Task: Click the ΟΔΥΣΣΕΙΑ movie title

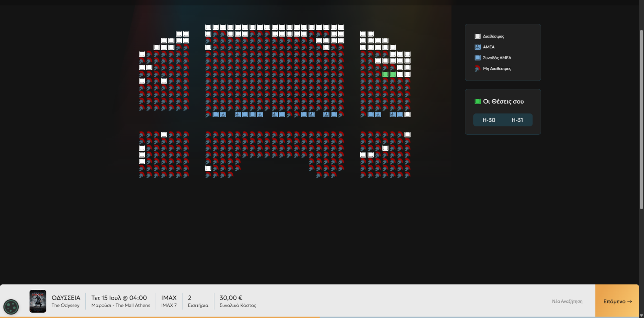Action: point(66,298)
